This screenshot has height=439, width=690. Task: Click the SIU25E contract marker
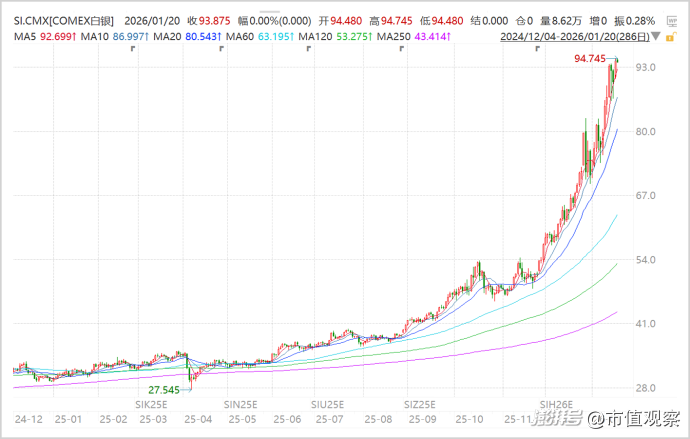(x=327, y=404)
